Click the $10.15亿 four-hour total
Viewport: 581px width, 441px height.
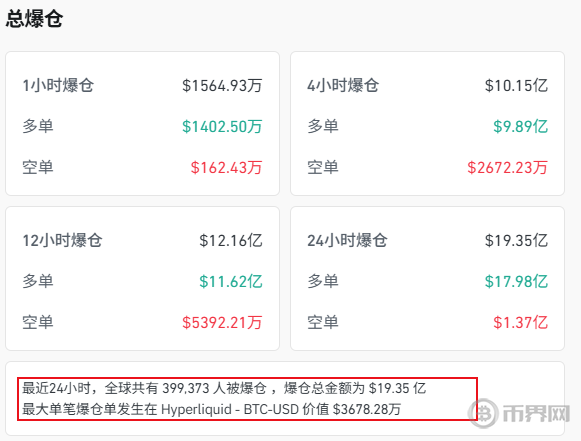coord(516,86)
